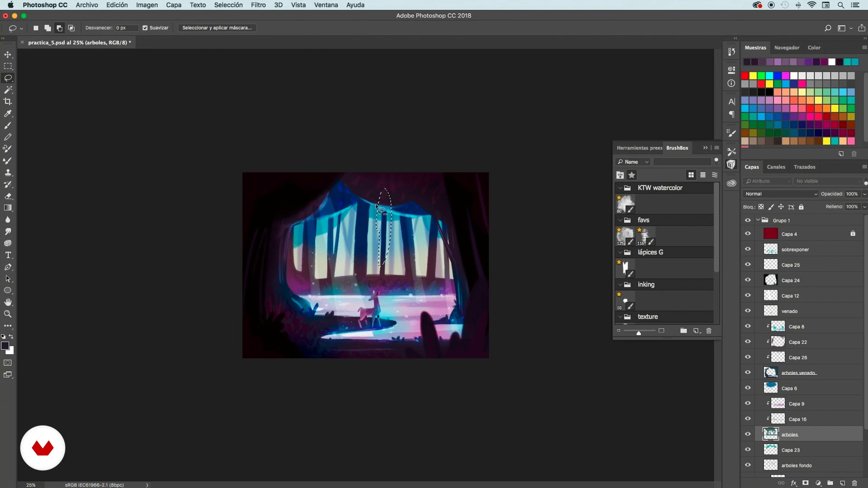Click Seleccionar y aplicar máscara button
This screenshot has width=868, height=488.
(x=217, y=28)
